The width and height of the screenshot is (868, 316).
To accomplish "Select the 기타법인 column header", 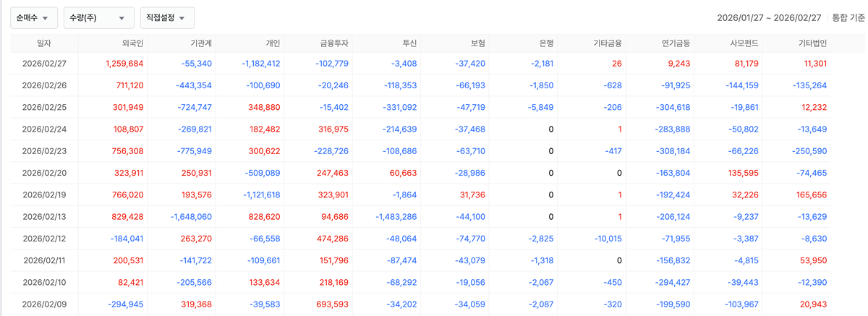I will pos(812,43).
